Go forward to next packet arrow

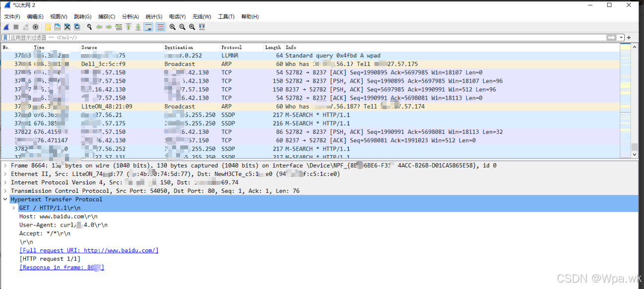tap(109, 27)
